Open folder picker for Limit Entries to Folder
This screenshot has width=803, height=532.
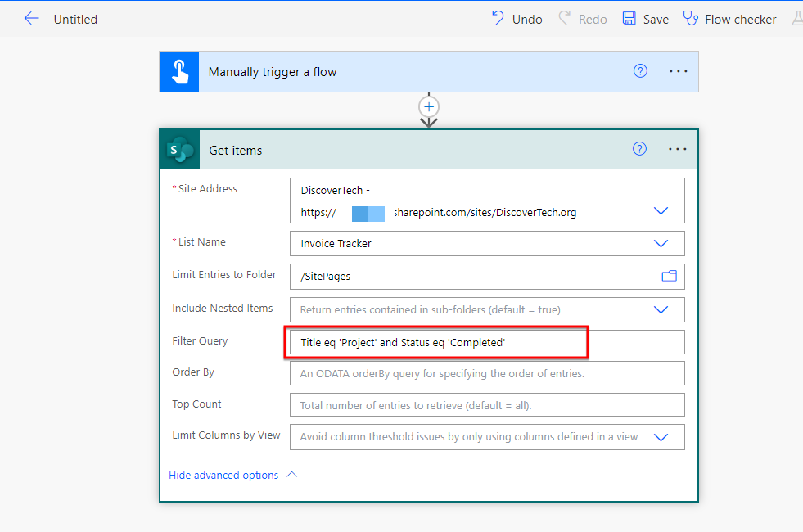coord(669,276)
